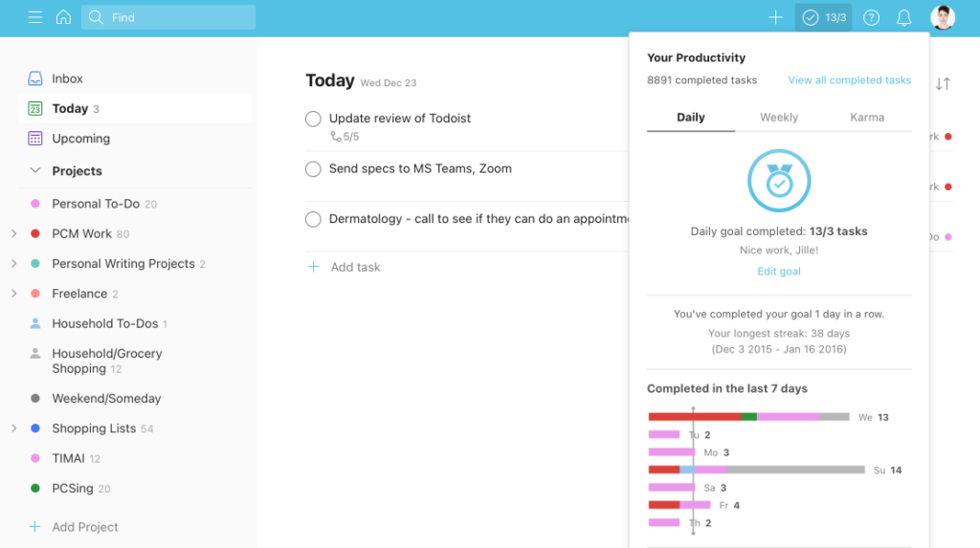Click PCM Work red color dot

click(x=35, y=233)
